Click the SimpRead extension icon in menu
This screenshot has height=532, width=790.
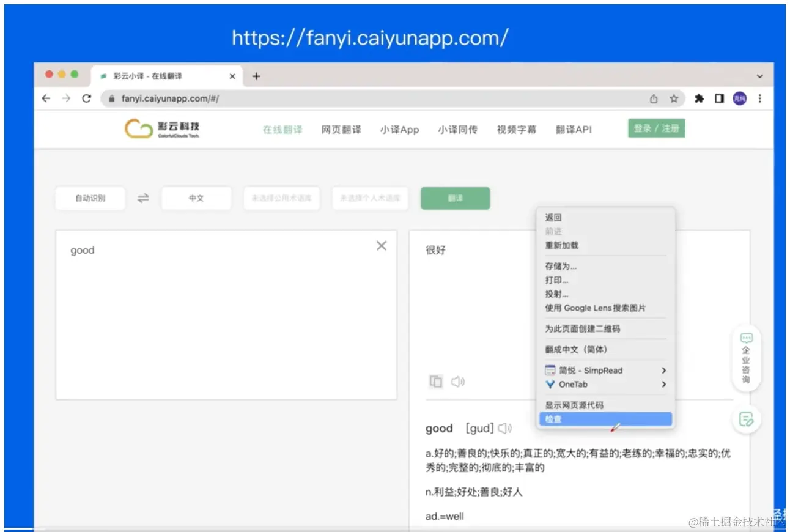point(550,371)
